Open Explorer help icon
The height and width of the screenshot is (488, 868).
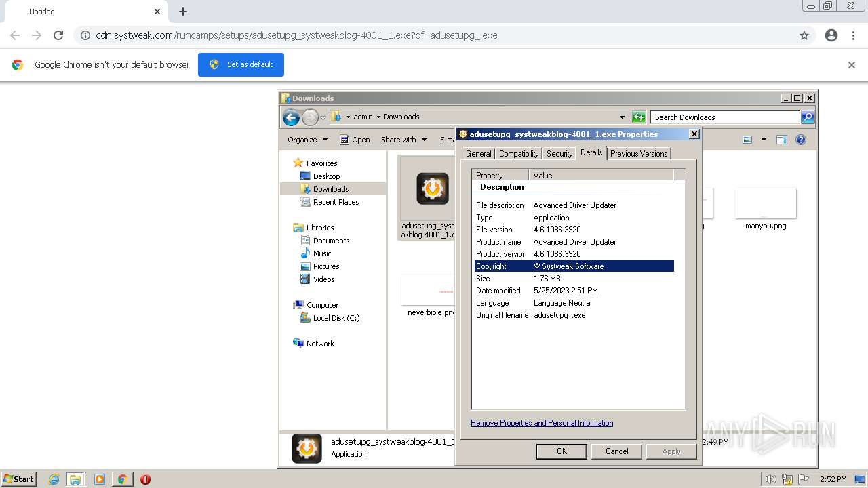coord(801,140)
